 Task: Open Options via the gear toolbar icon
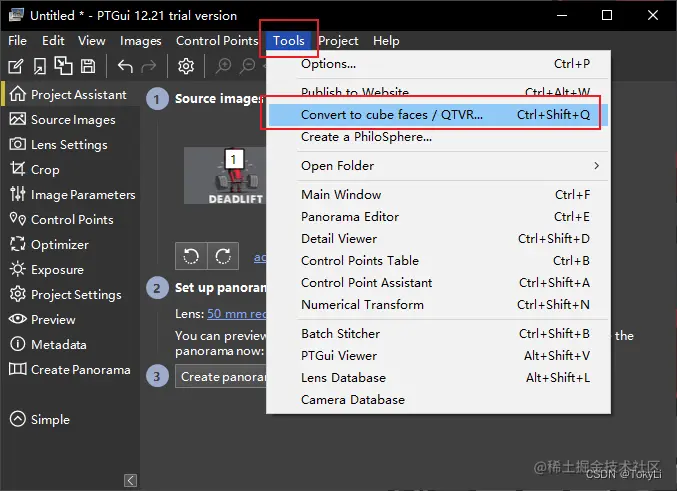click(x=186, y=66)
